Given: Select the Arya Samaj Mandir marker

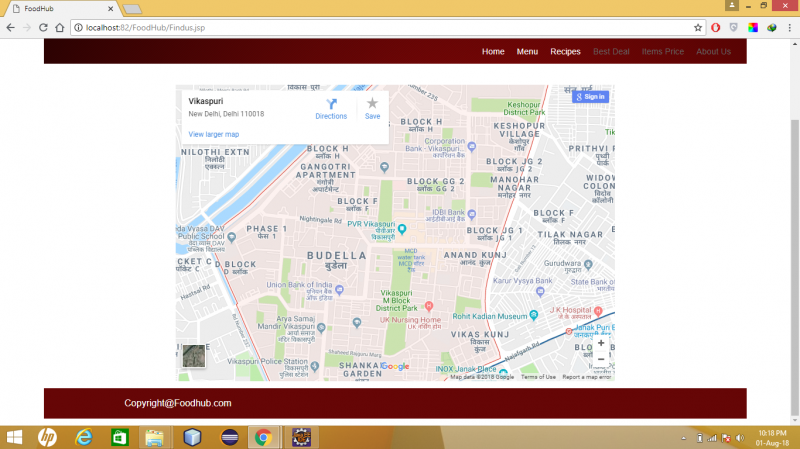Looking at the screenshot, I should [321, 327].
